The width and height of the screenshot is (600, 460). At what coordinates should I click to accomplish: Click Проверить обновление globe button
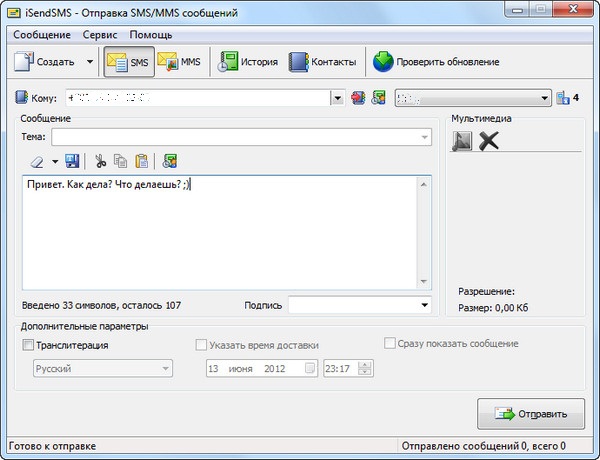pyautogui.click(x=435, y=62)
